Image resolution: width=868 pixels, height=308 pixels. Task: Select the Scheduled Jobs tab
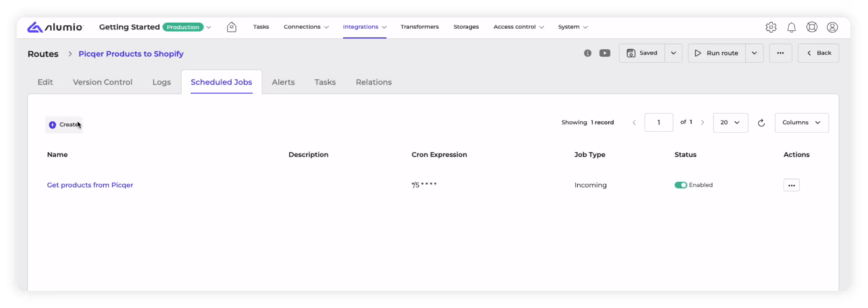click(221, 82)
